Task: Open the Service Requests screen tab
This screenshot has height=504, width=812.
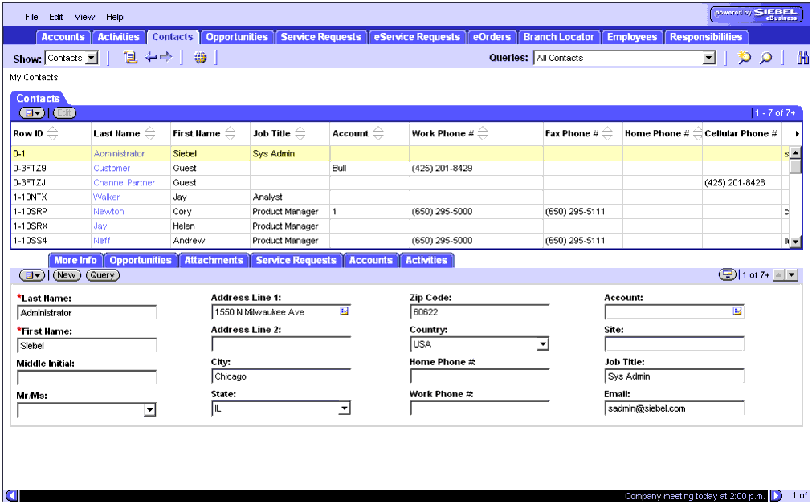Action: pyautogui.click(x=321, y=37)
